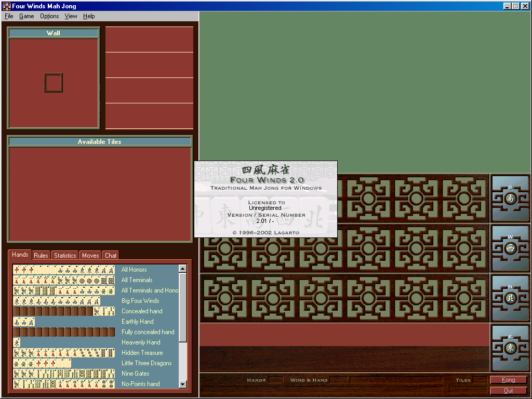
Task: Select the Nine Gates hand
Action: pos(136,374)
